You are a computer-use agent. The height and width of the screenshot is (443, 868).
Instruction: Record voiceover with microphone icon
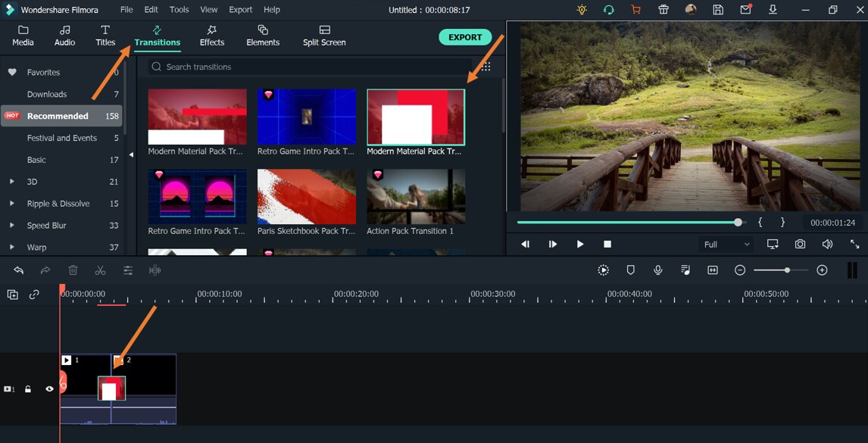(658, 270)
